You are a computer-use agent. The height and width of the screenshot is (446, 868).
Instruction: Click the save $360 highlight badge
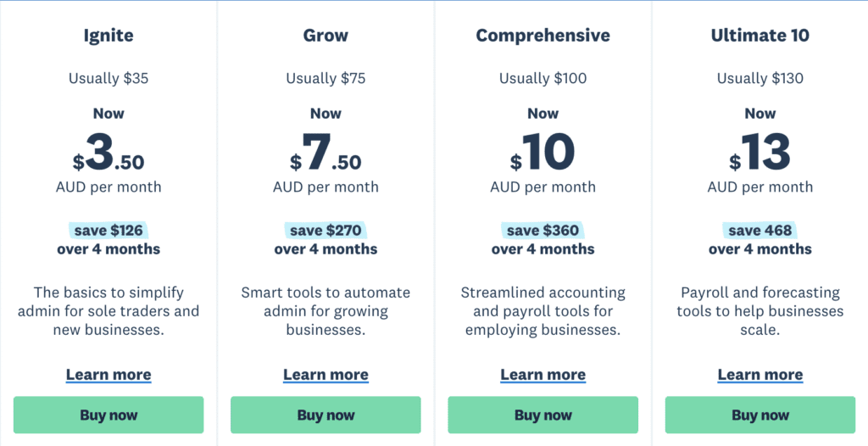543,230
